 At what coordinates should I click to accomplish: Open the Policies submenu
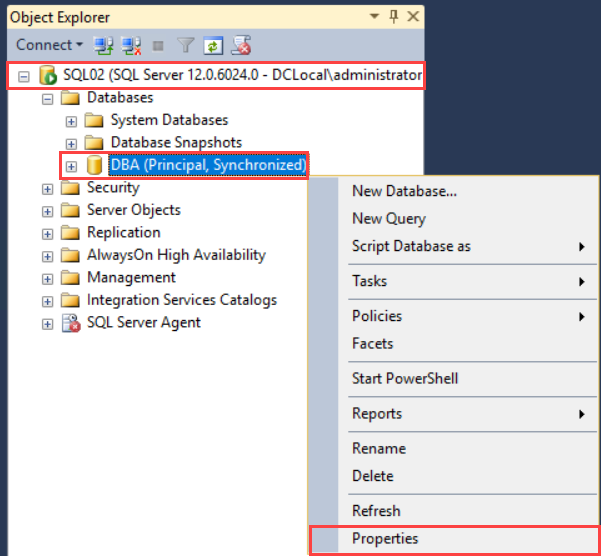(453, 316)
